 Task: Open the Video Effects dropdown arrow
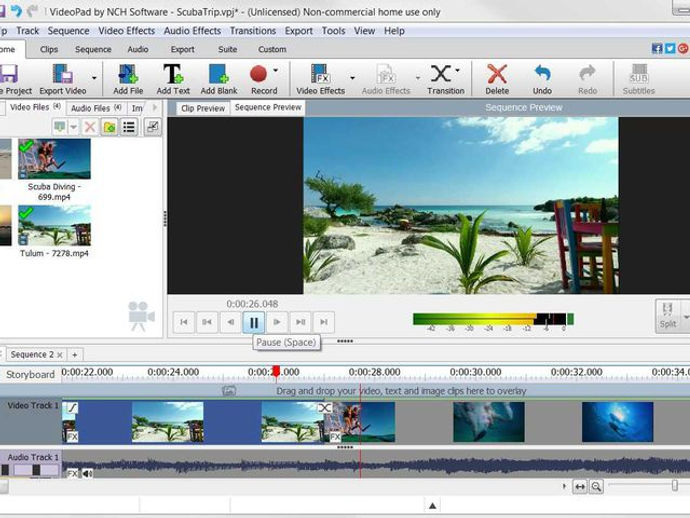352,78
